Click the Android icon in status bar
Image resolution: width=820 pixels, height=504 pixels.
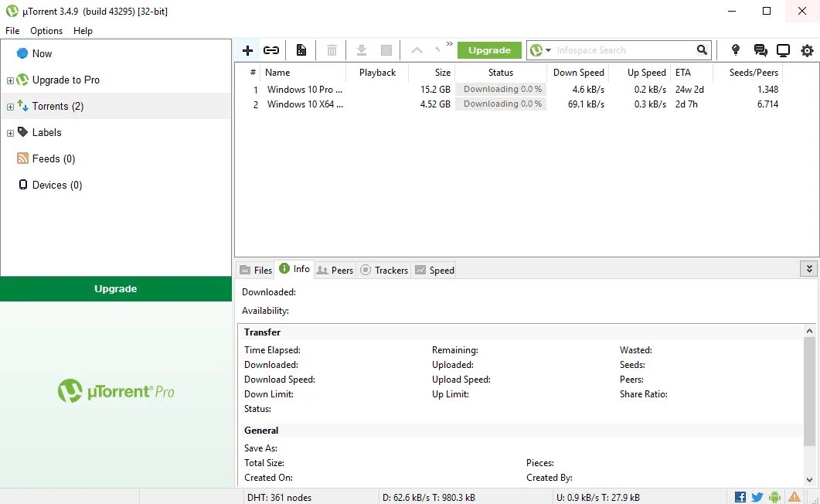click(775, 497)
